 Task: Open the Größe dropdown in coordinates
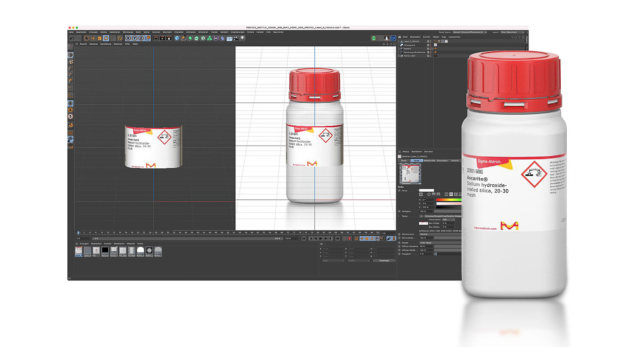359,261
